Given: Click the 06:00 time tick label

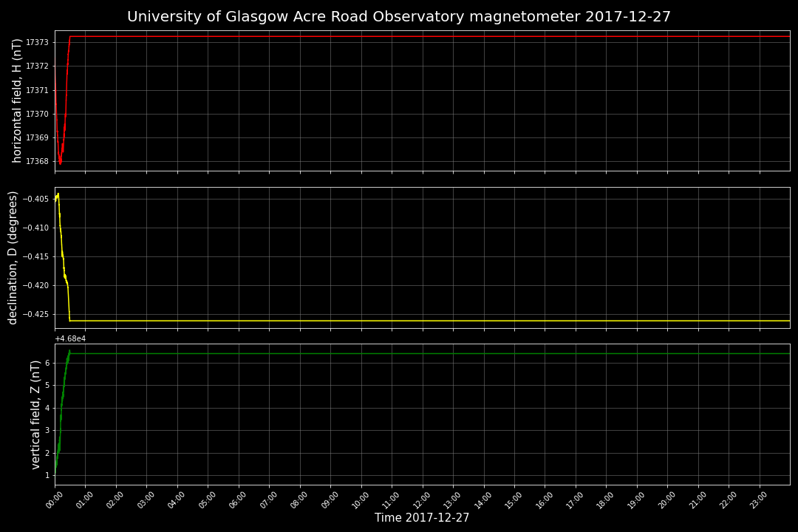Looking at the screenshot, I should (x=238, y=500).
